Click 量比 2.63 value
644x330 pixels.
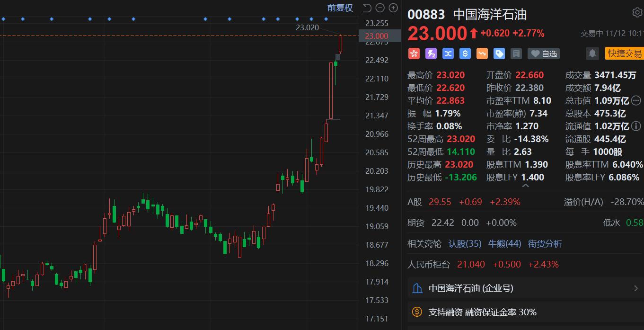pos(523,152)
